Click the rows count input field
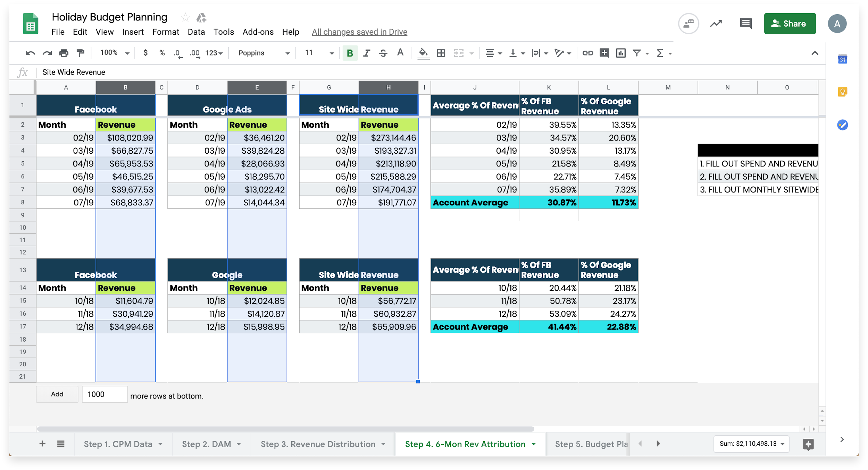 point(105,394)
